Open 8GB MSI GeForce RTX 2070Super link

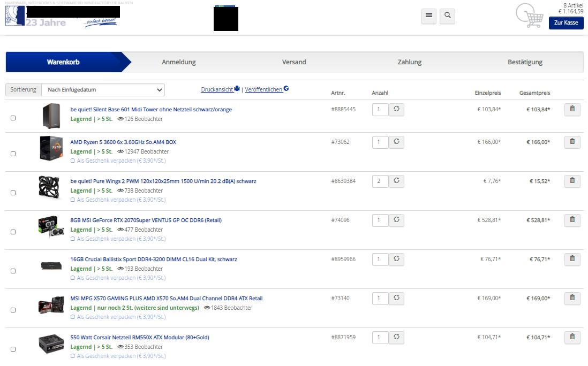coord(146,220)
